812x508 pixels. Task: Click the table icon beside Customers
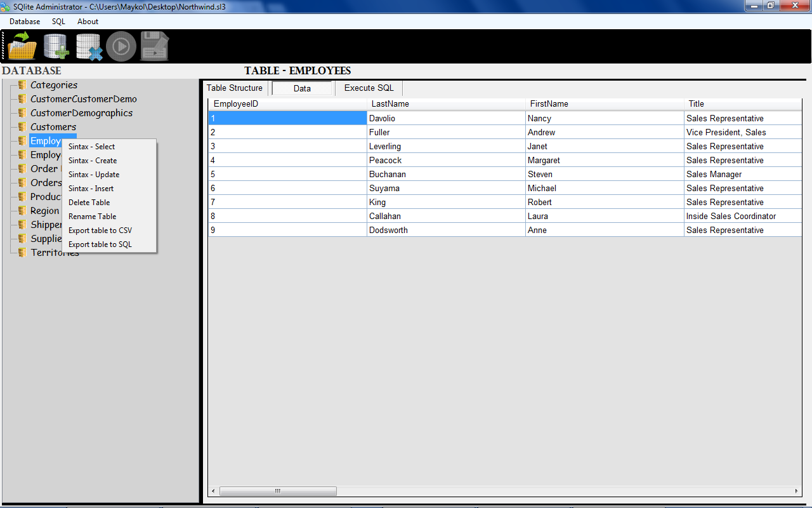[20, 126]
